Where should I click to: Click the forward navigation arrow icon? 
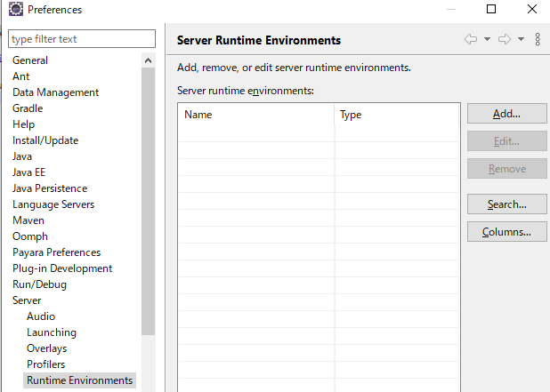click(504, 39)
